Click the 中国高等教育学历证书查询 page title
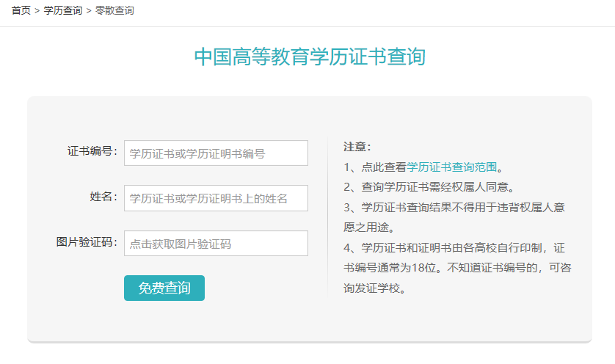This screenshot has width=615, height=364. 310,57
